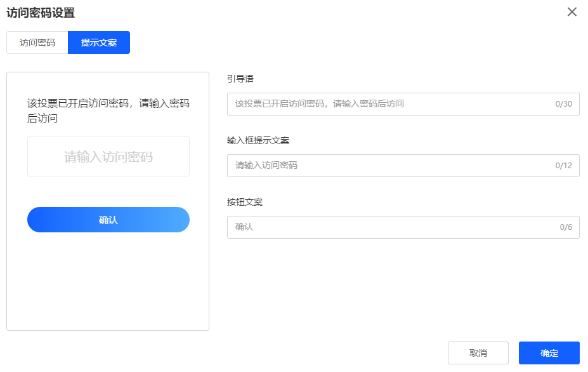Focus the 引导语 text field
The width and height of the screenshot is (588, 372).
coord(387,104)
